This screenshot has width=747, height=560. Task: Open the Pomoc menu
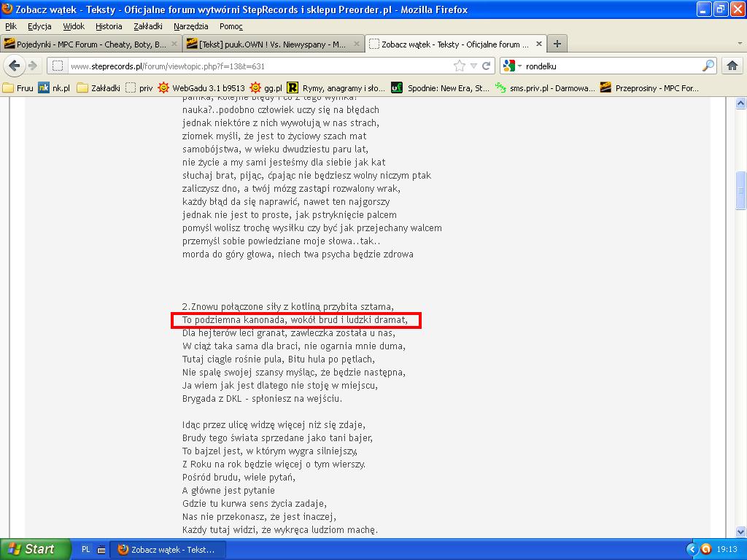(x=231, y=26)
